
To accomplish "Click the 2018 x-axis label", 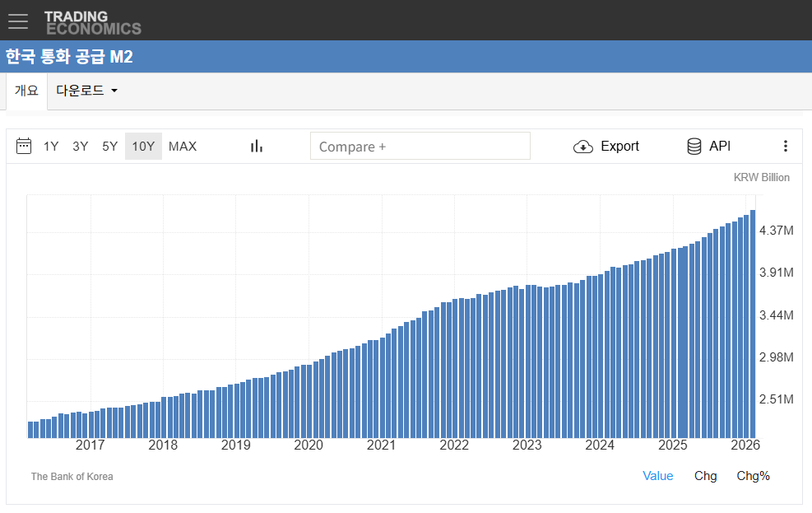I will [163, 445].
